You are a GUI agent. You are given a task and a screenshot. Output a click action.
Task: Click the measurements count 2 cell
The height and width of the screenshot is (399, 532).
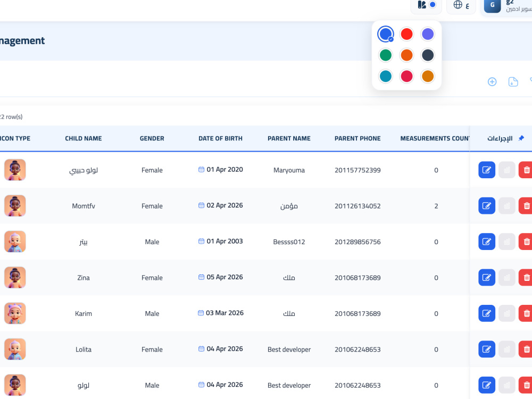pyautogui.click(x=436, y=206)
